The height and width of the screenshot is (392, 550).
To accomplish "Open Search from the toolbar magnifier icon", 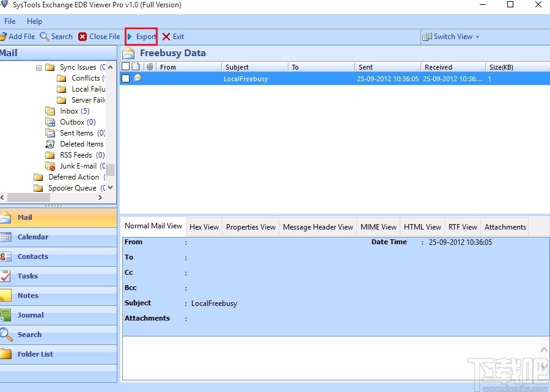I will [44, 36].
